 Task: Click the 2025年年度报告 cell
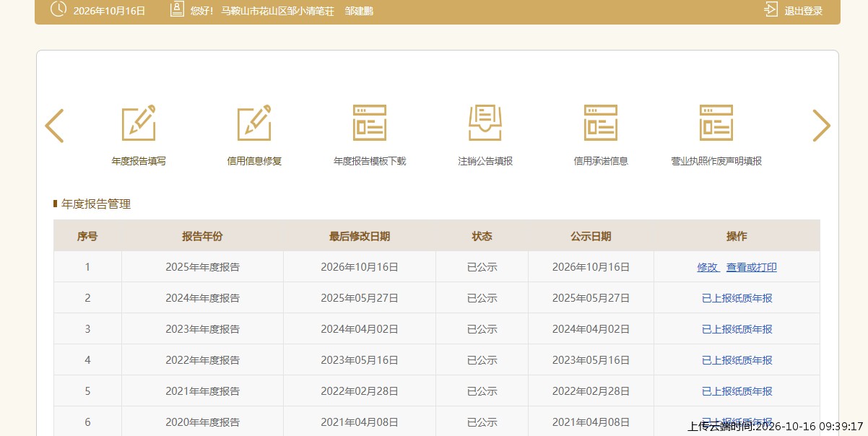(x=202, y=267)
